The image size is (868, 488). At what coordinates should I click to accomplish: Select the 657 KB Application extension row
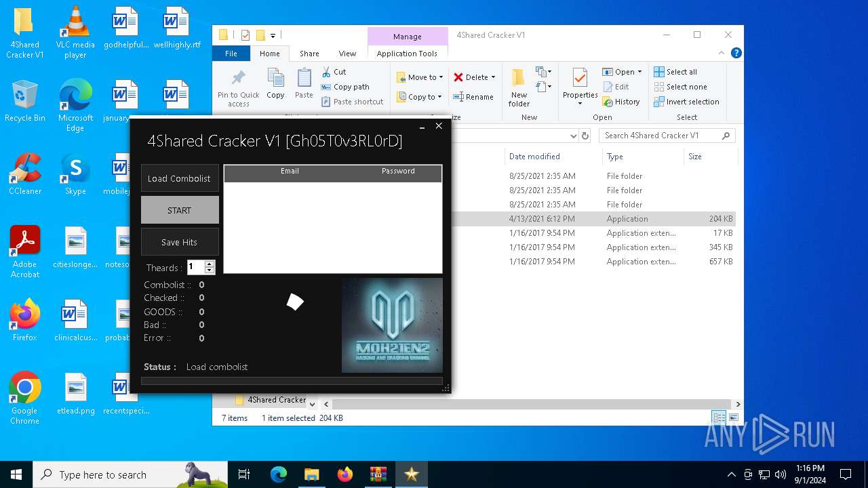(x=593, y=262)
